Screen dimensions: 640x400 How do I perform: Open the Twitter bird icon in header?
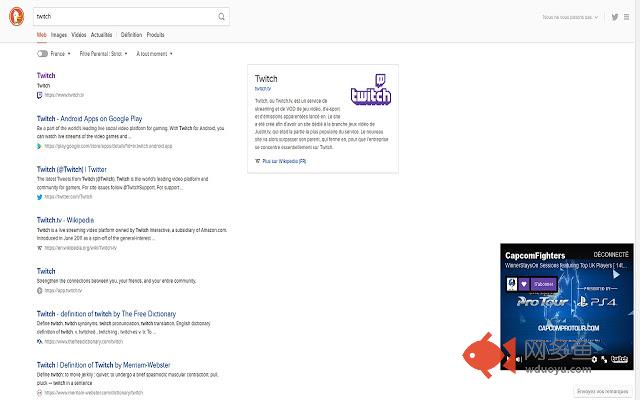point(615,17)
